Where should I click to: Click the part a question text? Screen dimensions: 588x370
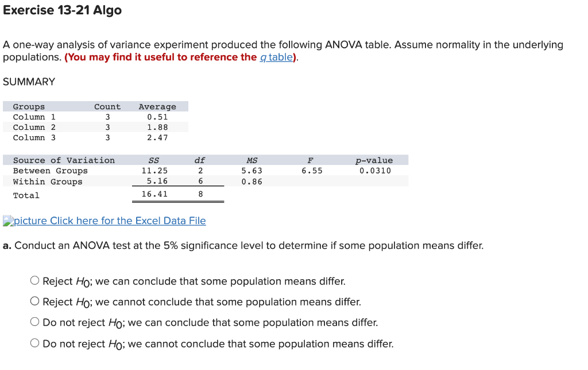click(241, 245)
